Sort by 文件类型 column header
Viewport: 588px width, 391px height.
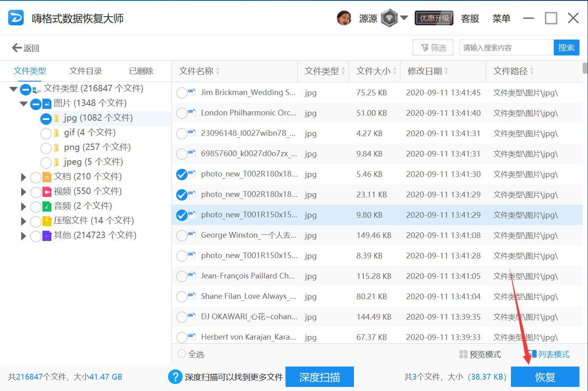pyautogui.click(x=324, y=71)
